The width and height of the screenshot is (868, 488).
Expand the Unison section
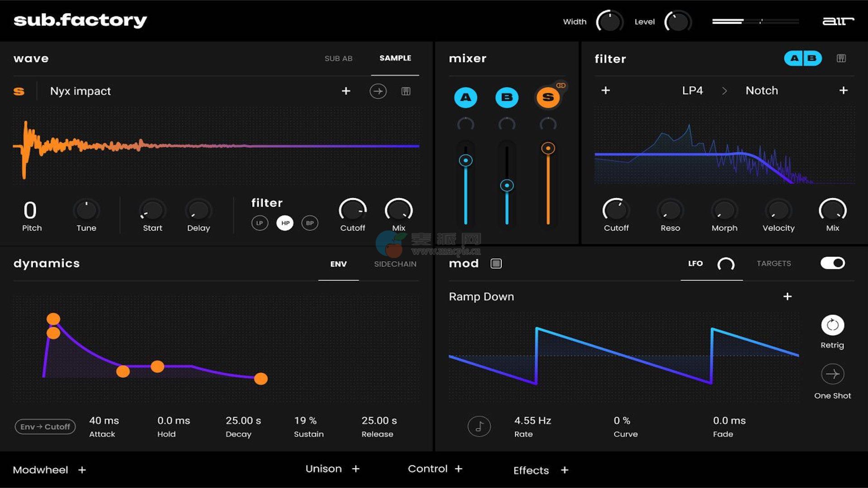pos(356,469)
